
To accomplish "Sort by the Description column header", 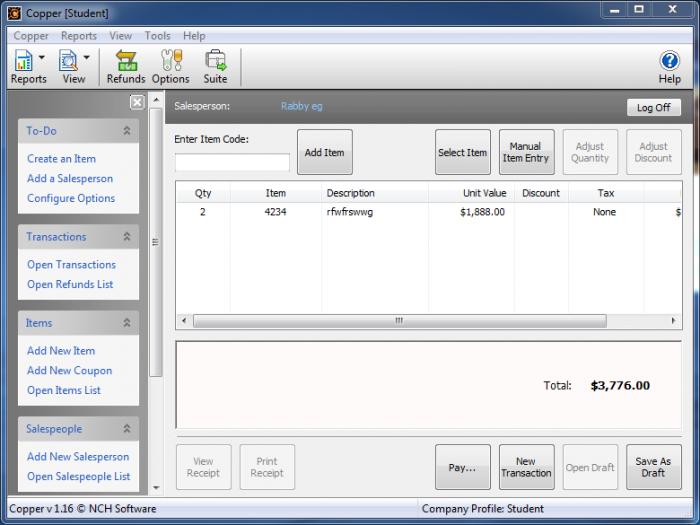I will (x=375, y=193).
